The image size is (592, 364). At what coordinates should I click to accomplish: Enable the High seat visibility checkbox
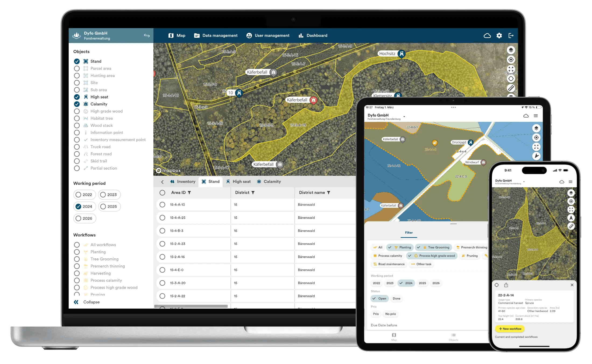pyautogui.click(x=76, y=97)
